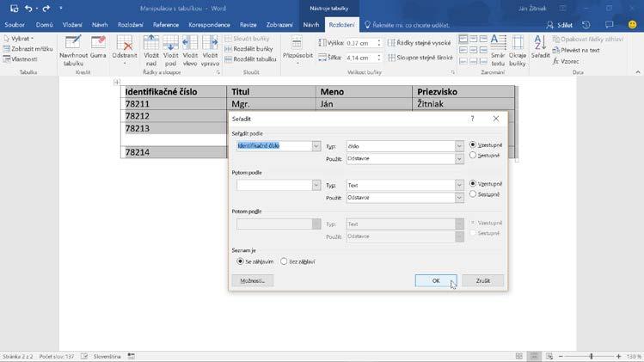
Task: Click OK in Seřadit dialog
Action: pos(436,280)
